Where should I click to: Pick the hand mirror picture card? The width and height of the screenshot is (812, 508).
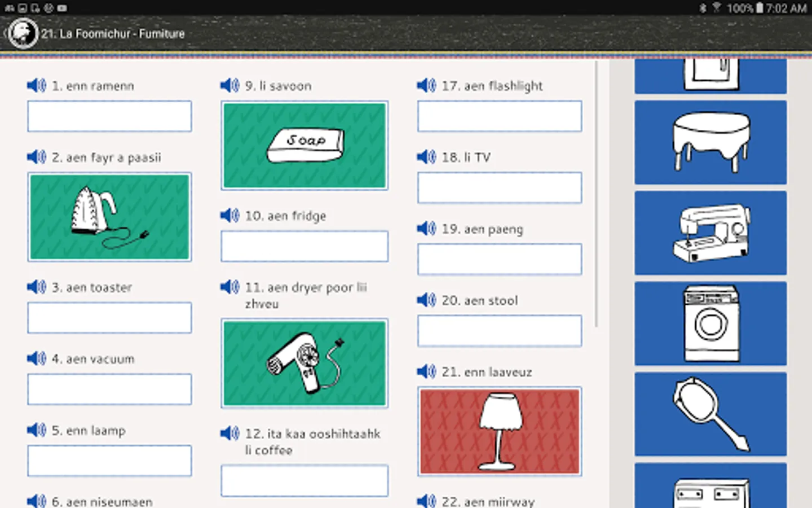710,414
